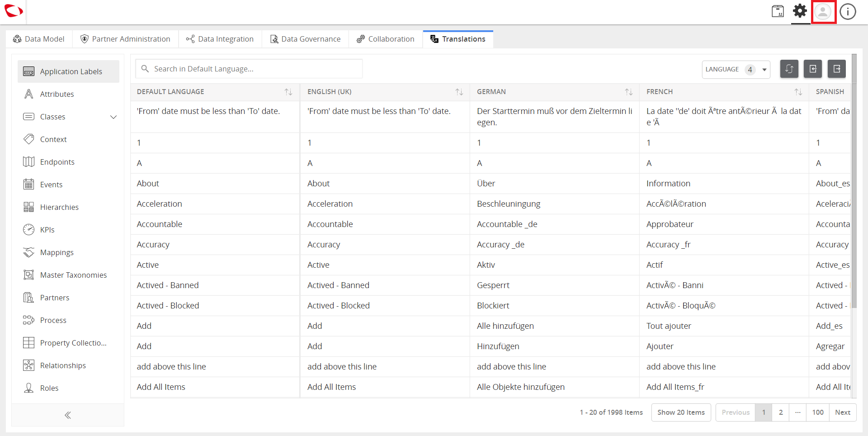Select Events in the sidebar
868x436 pixels.
click(68, 185)
